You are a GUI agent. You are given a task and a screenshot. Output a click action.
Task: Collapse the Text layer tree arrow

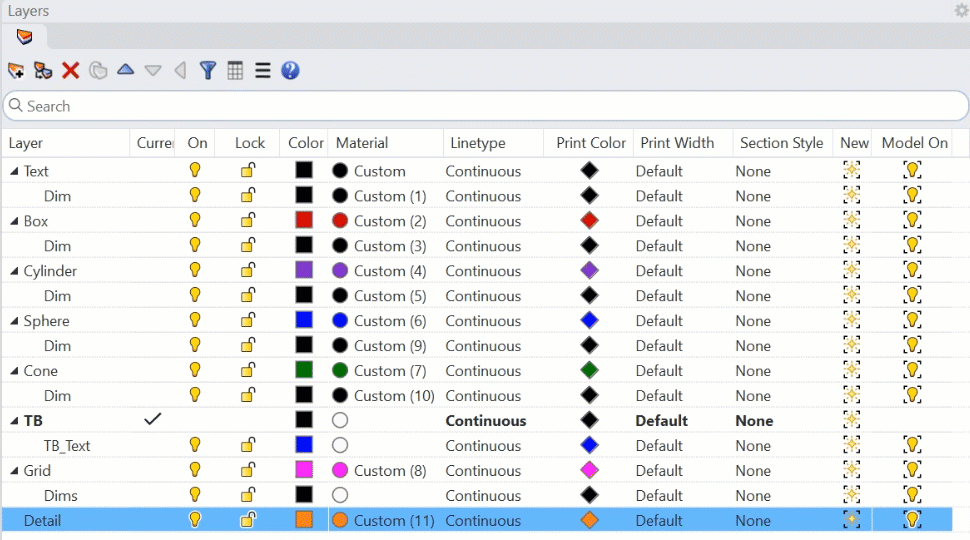point(14,171)
